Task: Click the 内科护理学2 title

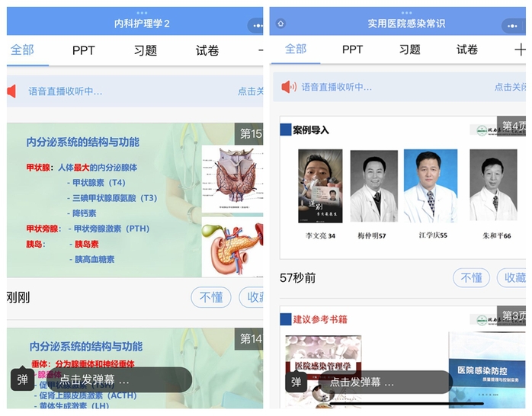Action: (x=142, y=24)
